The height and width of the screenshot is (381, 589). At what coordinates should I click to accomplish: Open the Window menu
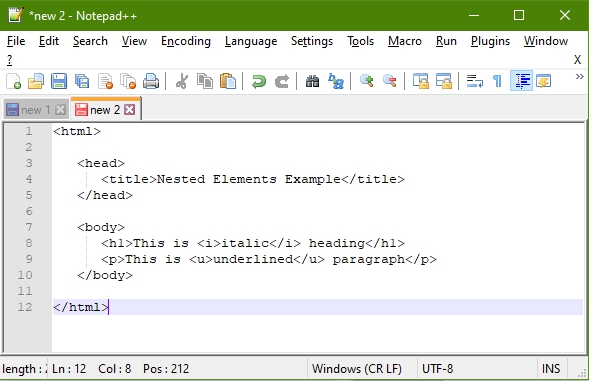(546, 41)
